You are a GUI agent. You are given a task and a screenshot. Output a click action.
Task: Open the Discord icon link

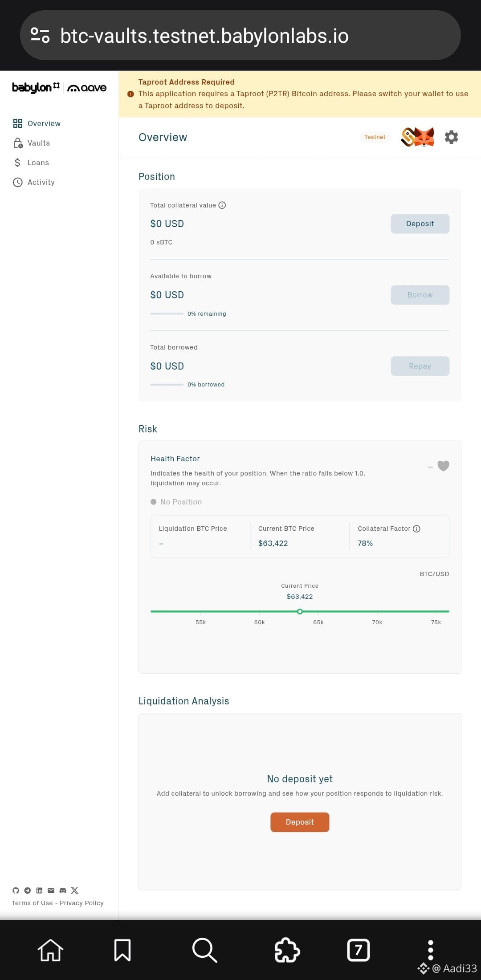click(63, 891)
